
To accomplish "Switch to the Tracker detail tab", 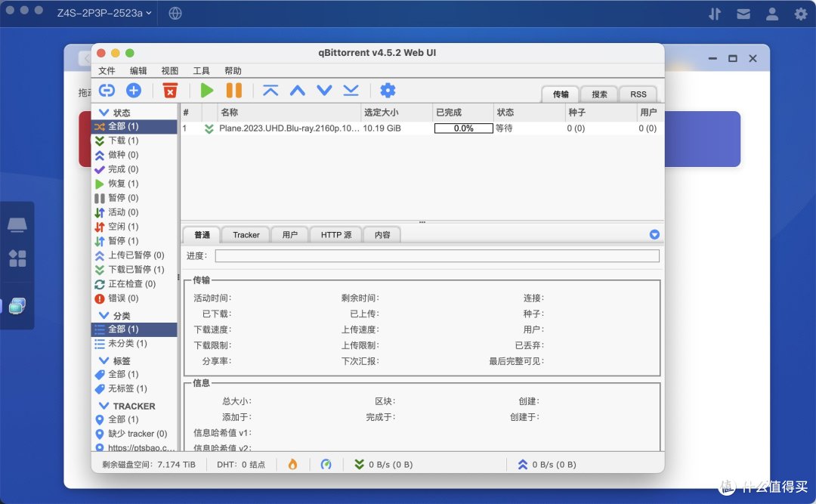I will click(245, 234).
